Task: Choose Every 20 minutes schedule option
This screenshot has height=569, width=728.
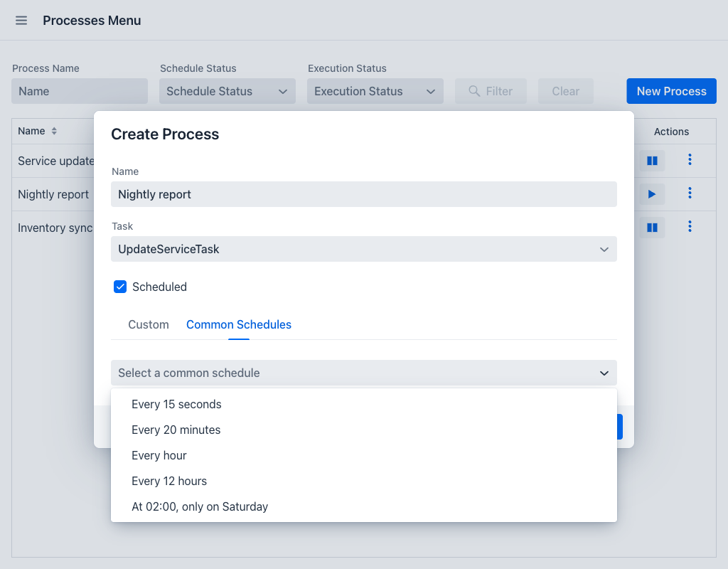Action: pos(363,430)
